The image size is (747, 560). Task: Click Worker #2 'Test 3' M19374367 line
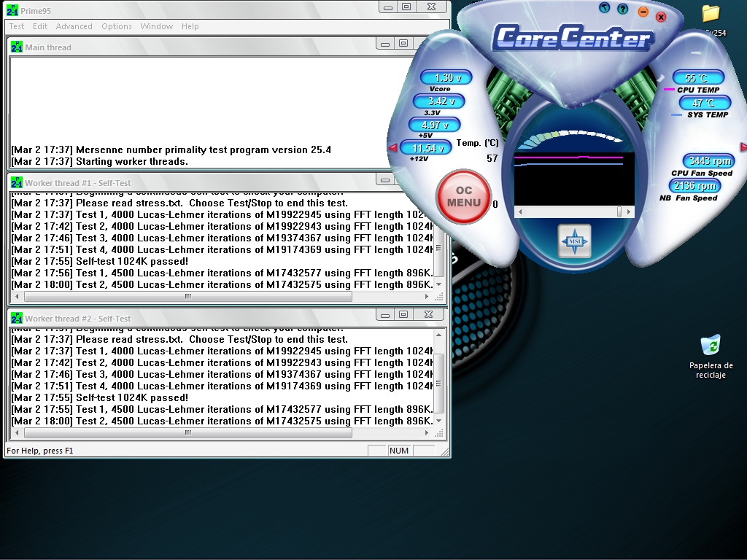pyautogui.click(x=222, y=374)
